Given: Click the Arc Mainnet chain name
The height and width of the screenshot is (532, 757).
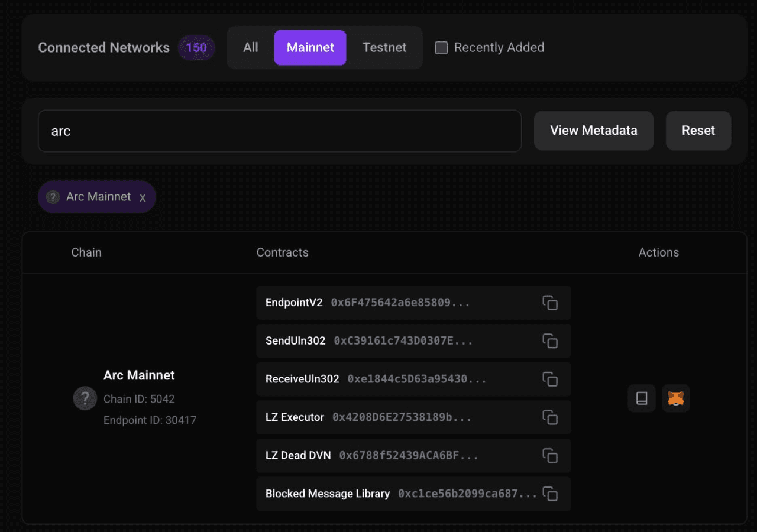Looking at the screenshot, I should (x=139, y=375).
